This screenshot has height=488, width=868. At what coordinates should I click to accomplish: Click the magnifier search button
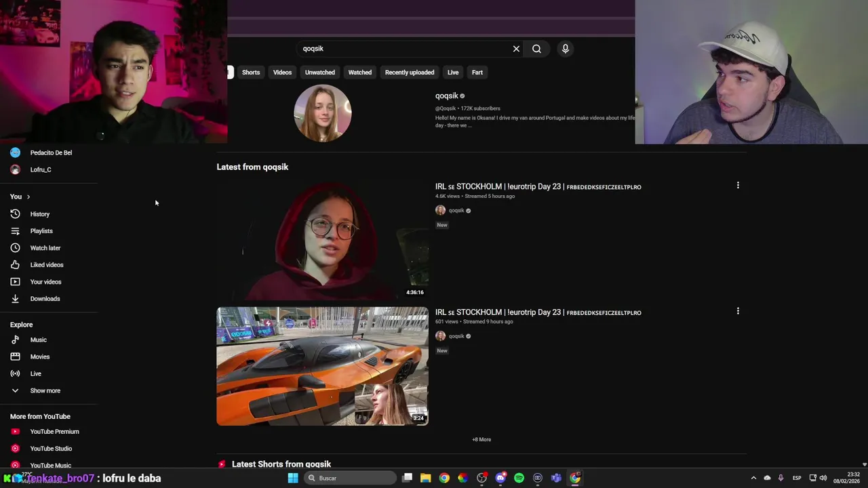(536, 49)
